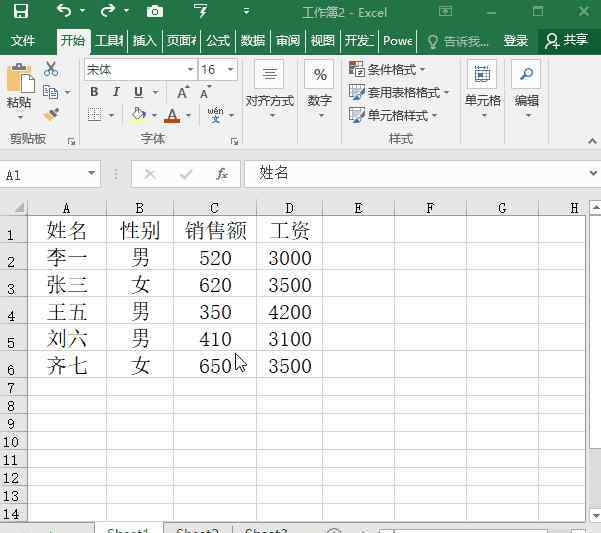Apply the red Font Color A
The width and height of the screenshot is (601, 533).
[x=172, y=115]
